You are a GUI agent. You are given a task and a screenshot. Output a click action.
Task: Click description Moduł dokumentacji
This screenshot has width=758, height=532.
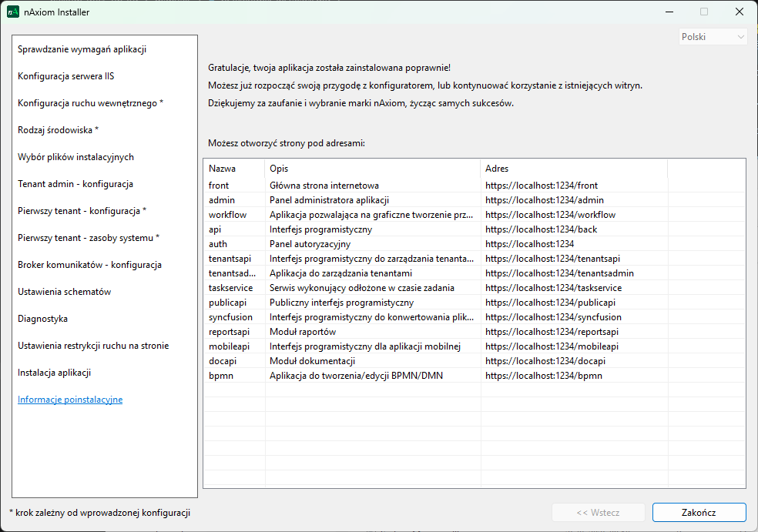(312, 361)
